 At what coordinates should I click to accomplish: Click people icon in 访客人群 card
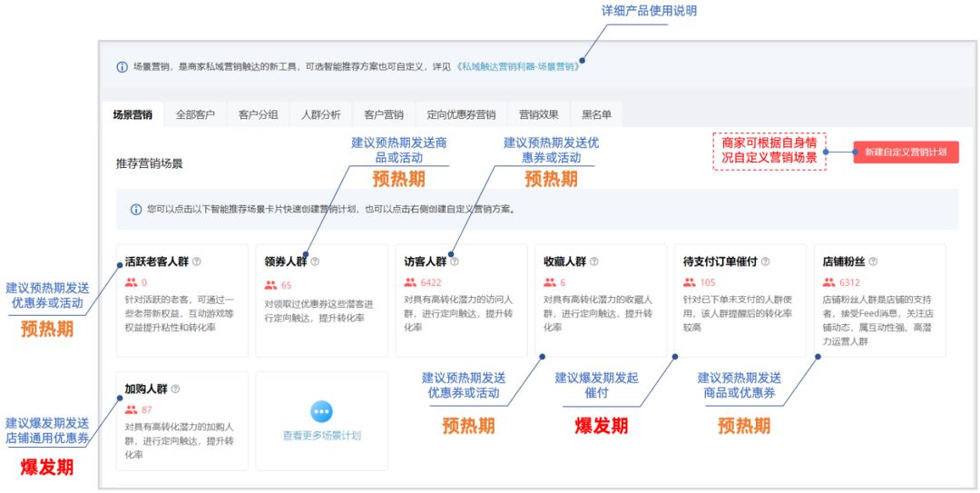tap(410, 282)
